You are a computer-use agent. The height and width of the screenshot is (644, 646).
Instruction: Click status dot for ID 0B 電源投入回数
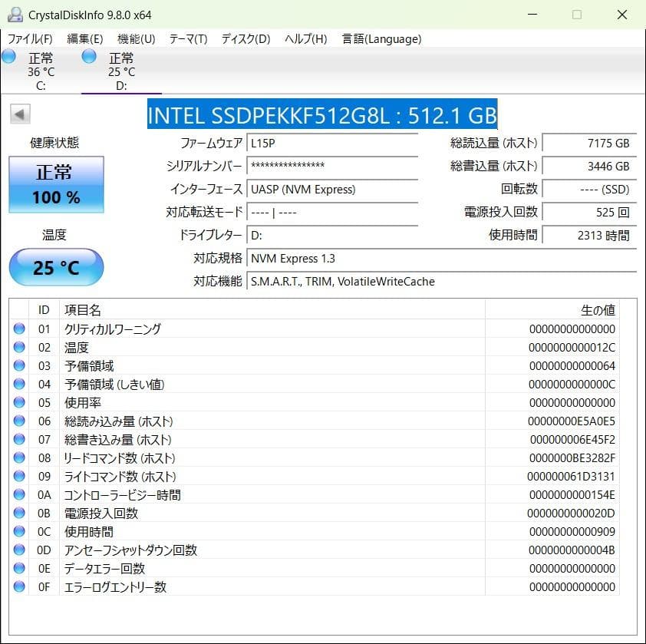19,513
